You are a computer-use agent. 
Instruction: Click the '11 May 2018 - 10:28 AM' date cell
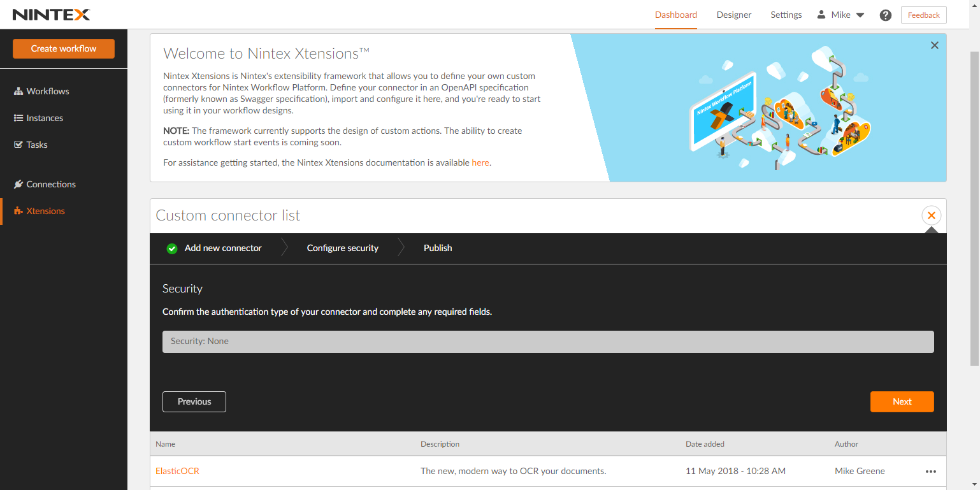[735, 471]
